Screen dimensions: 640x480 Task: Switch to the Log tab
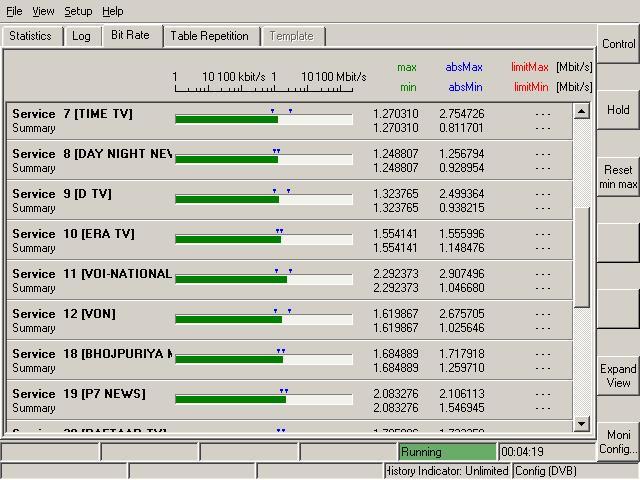coord(81,36)
